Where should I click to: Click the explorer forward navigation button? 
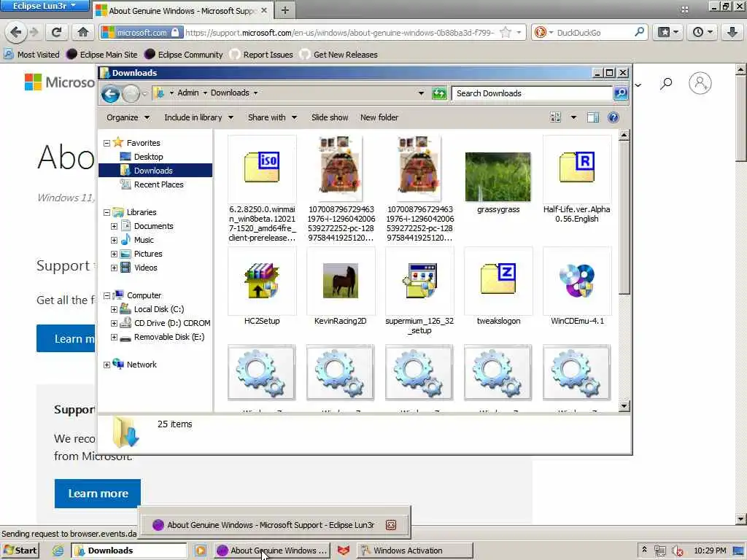131,93
